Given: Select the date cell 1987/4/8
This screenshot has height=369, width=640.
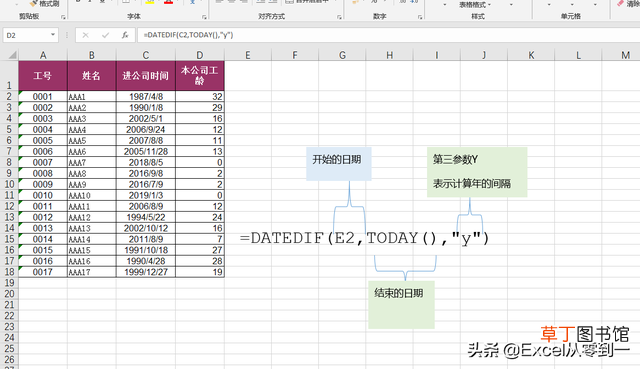Looking at the screenshot, I should pyautogui.click(x=146, y=97).
